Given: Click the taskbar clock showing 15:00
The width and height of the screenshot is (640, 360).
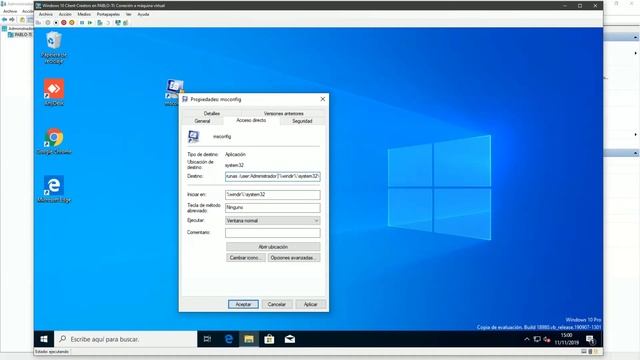Looking at the screenshot, I should coord(567,339).
